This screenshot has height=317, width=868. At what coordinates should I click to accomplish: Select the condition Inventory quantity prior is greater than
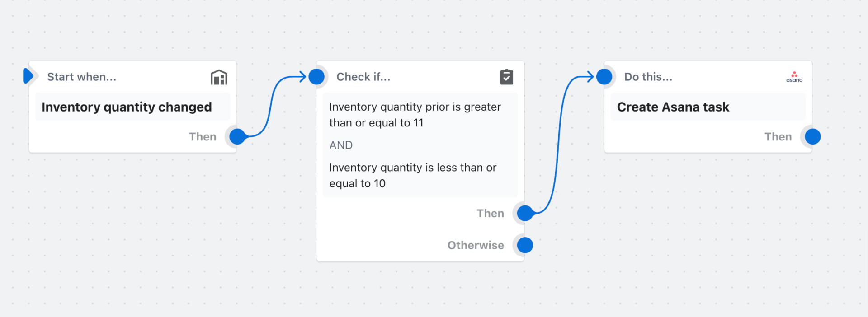(415, 114)
